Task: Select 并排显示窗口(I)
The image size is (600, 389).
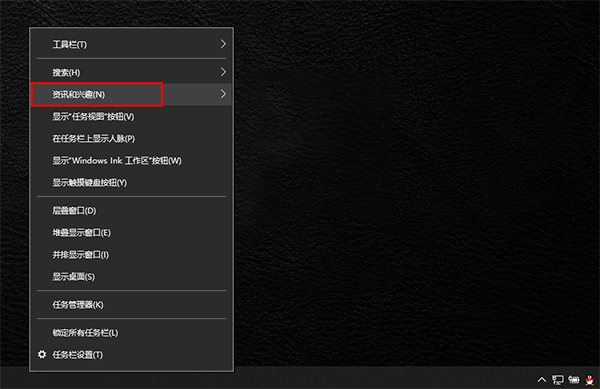Action: 131,255
